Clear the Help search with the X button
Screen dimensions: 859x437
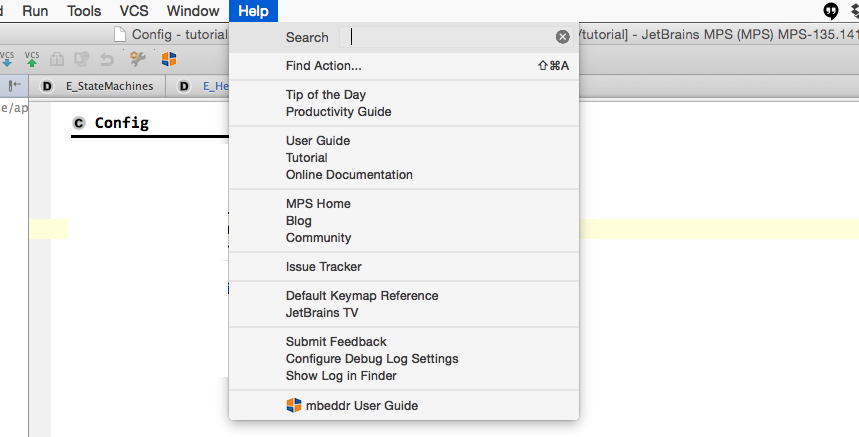563,37
